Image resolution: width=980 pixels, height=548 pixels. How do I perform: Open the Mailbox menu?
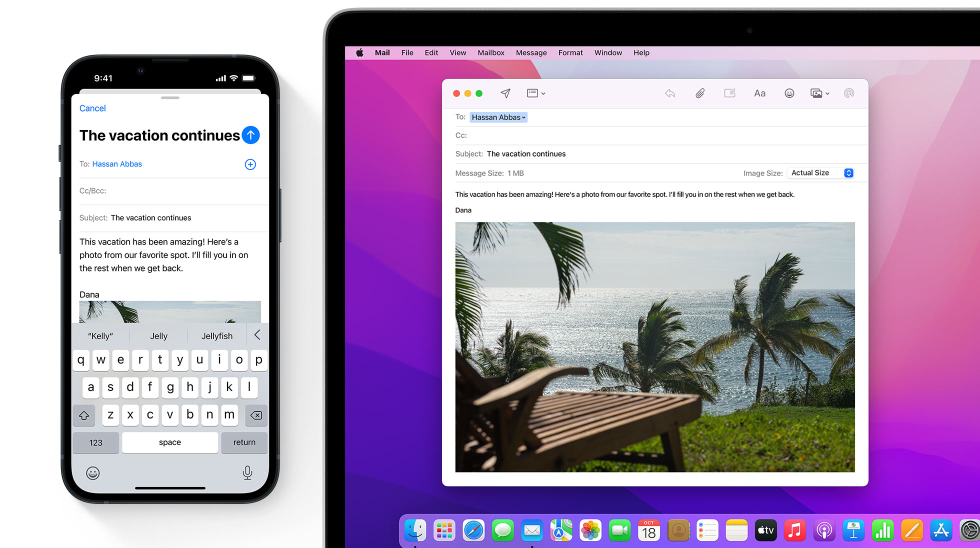(x=490, y=52)
